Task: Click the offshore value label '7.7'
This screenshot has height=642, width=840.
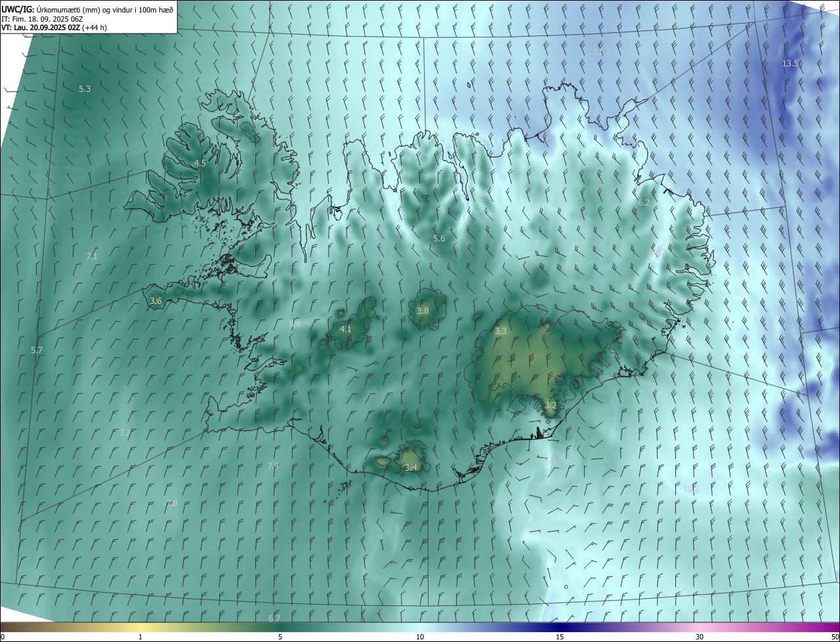Action: (125, 433)
